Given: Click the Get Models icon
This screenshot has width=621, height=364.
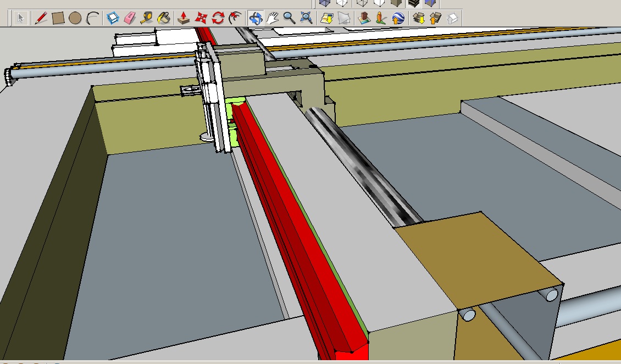Looking at the screenshot, I should 418,18.
